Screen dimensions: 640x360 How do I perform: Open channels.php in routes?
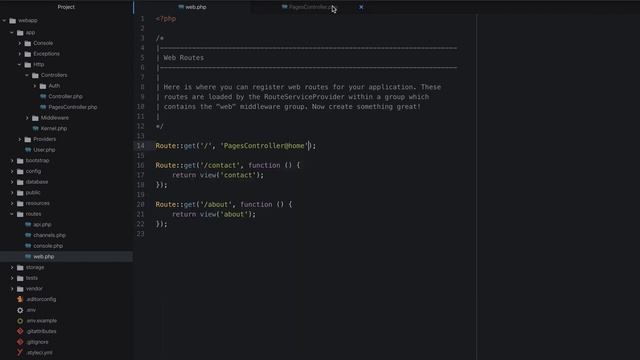[49, 235]
